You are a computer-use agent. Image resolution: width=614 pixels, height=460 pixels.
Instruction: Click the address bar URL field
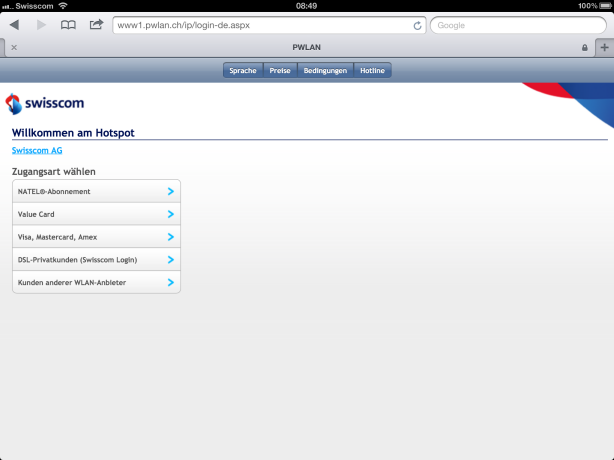(x=269, y=25)
